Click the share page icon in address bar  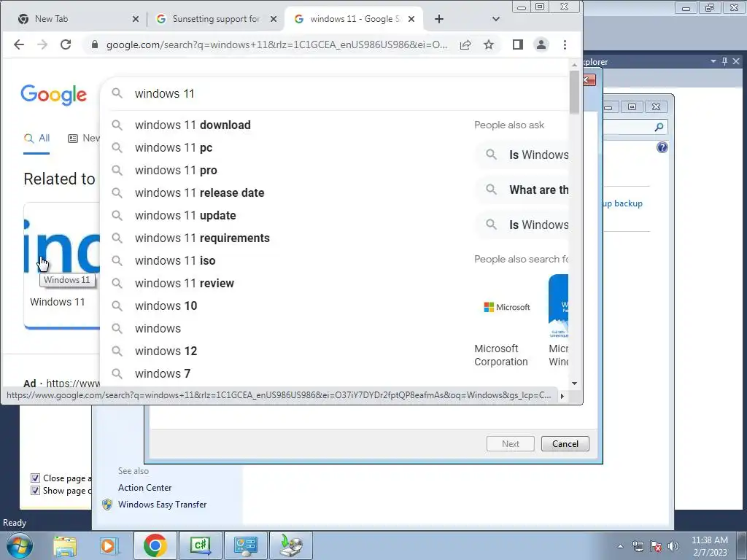(465, 44)
